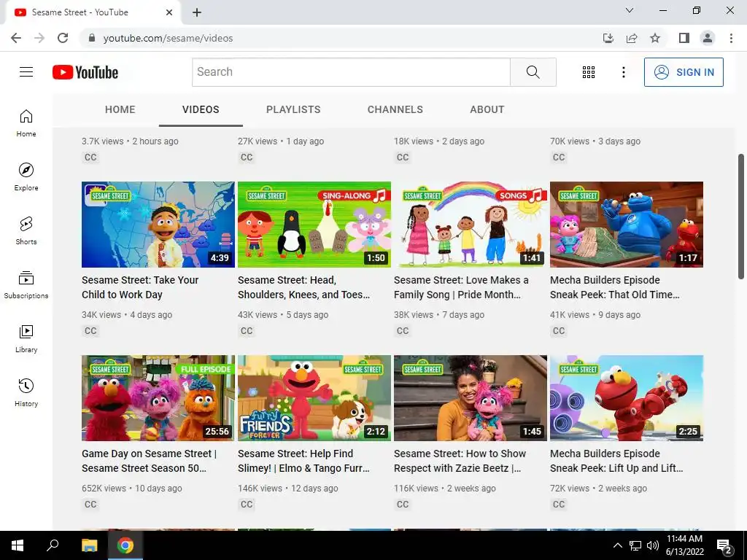This screenshot has width=747, height=560.
Task: Close the Sesame Street YouTube tab
Action: click(x=169, y=12)
